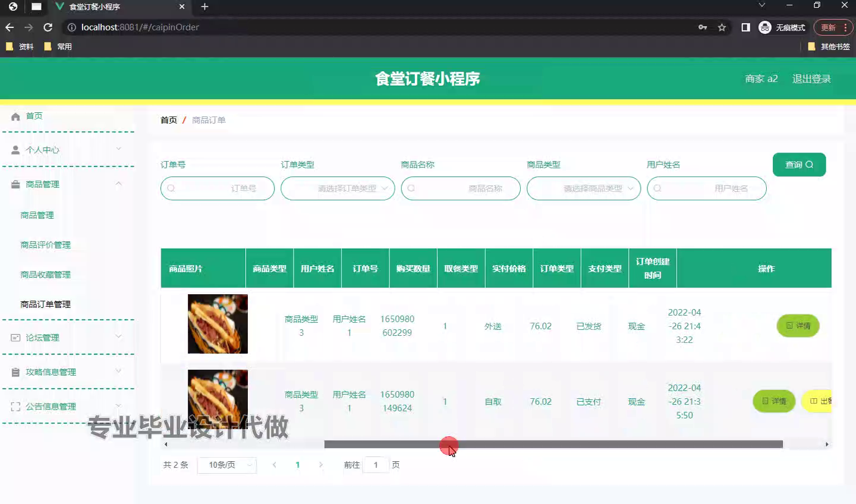Expand the 个人中心 menu chevron
856x504 pixels.
tap(118, 149)
